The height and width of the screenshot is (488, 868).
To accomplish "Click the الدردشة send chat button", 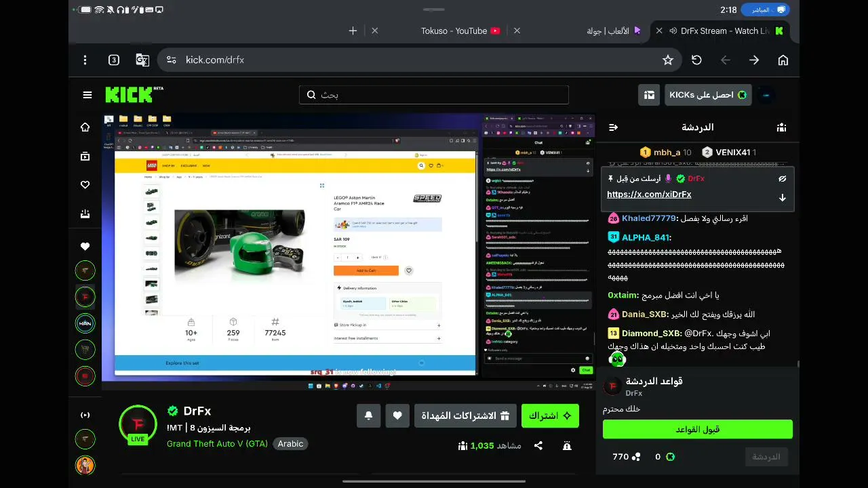I will coord(766,457).
